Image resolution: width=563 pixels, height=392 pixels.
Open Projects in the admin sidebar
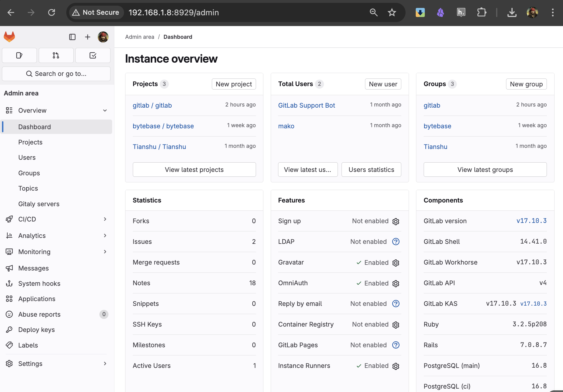[57, 142]
